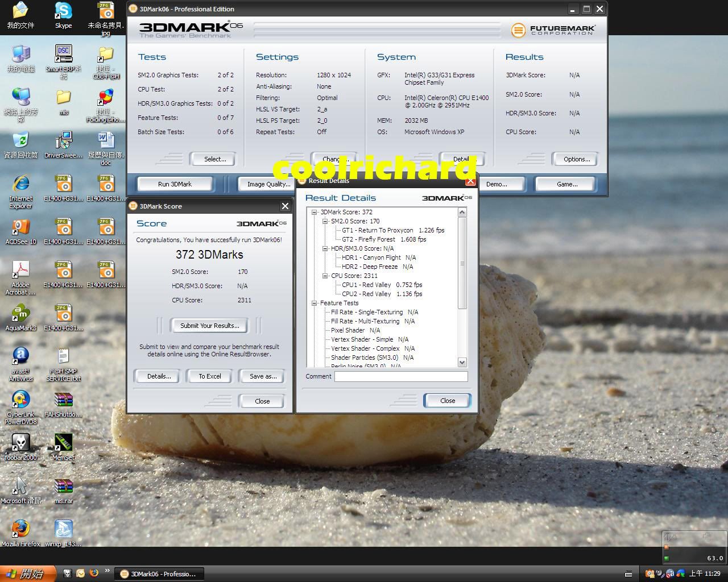Click into the Comment input field
The height and width of the screenshot is (582, 728).
click(x=401, y=376)
